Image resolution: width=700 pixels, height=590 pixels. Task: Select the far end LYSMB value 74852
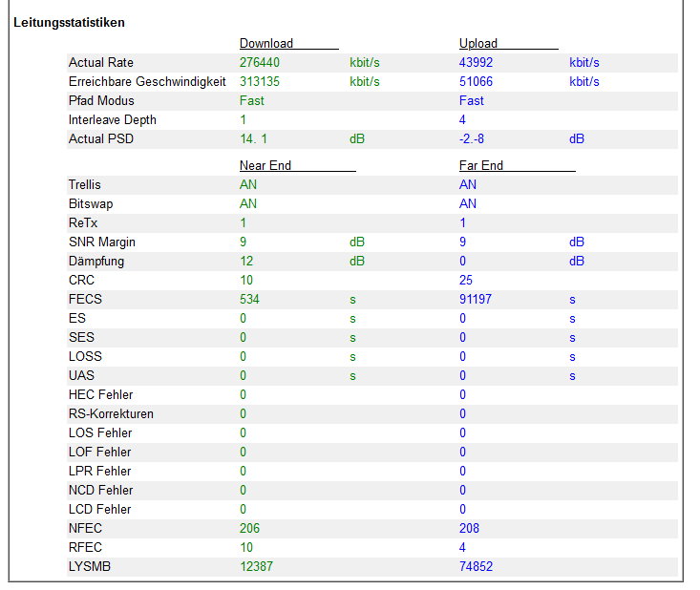tap(476, 567)
